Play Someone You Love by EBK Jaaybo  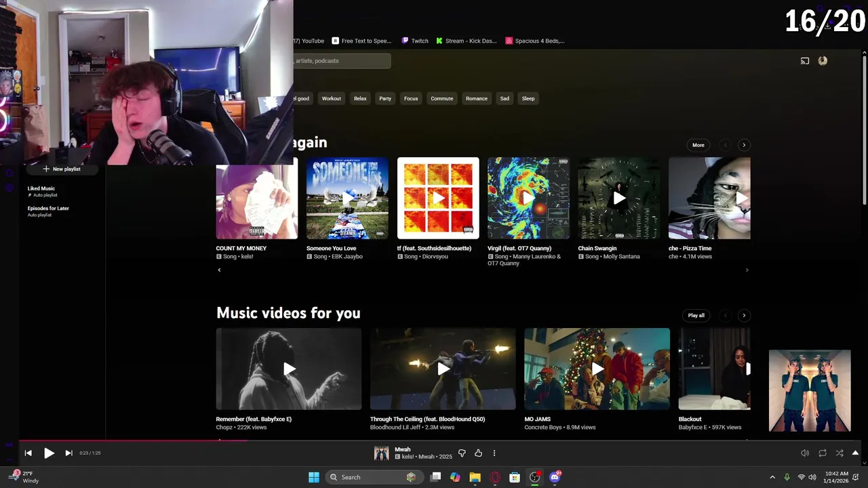click(x=347, y=198)
